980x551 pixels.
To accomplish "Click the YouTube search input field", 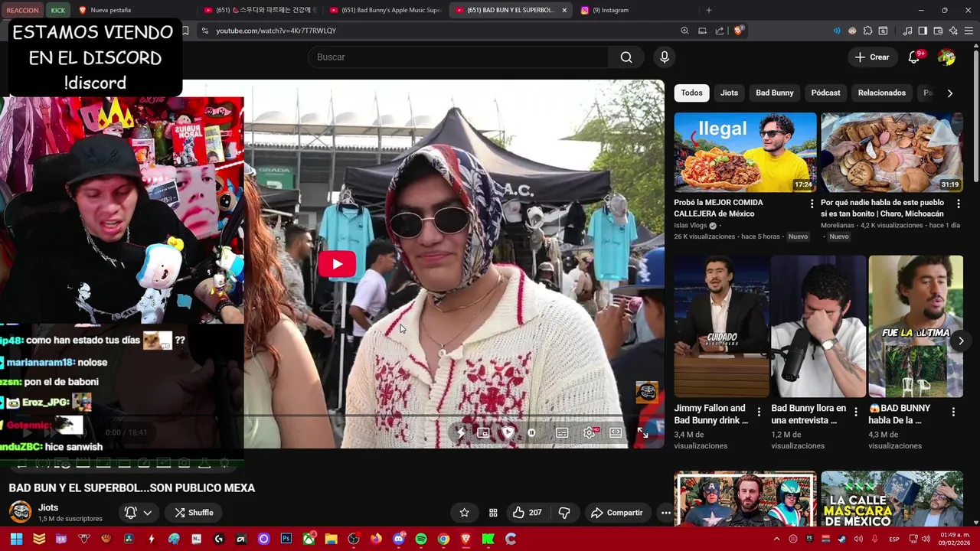I will [458, 57].
